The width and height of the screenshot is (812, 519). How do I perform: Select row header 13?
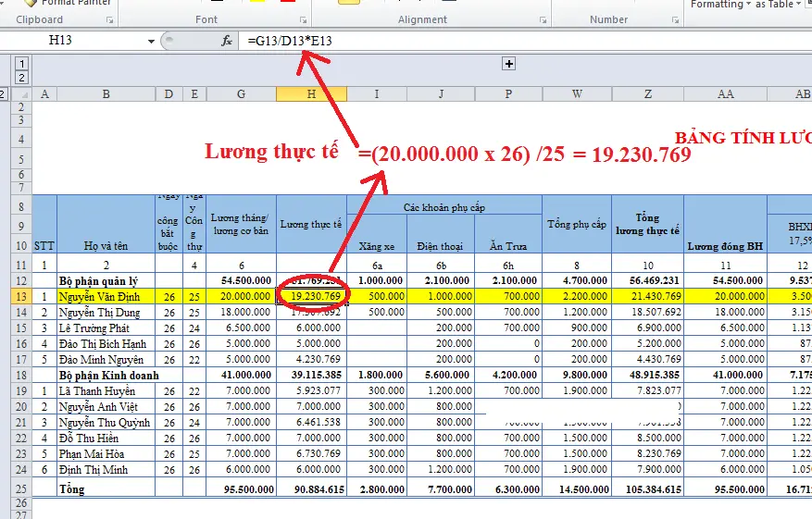(21, 296)
